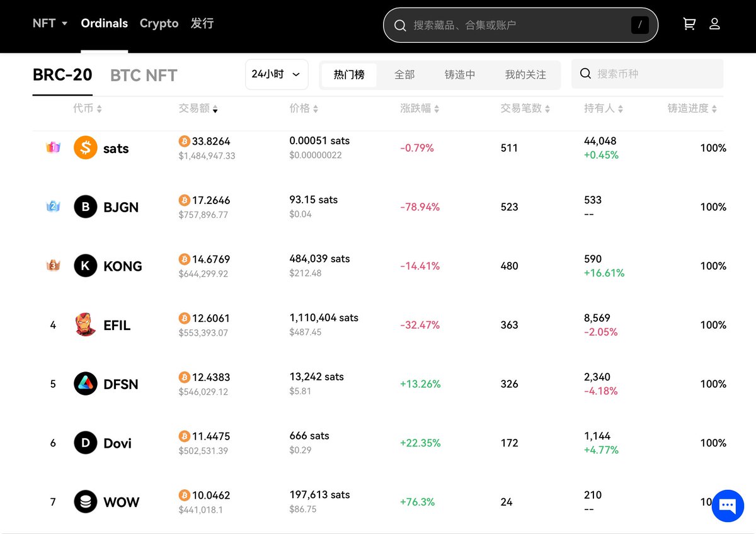Sort by 价格 column

304,108
